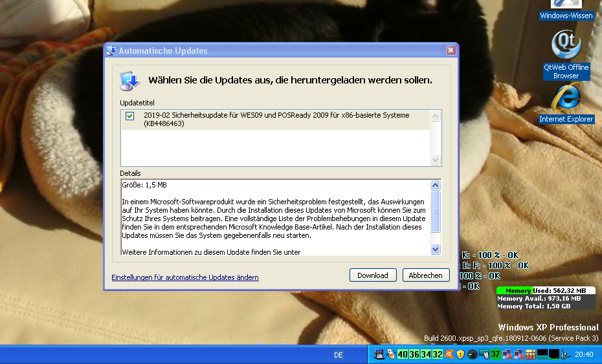Click the yellow security shield tray icon

click(461, 354)
